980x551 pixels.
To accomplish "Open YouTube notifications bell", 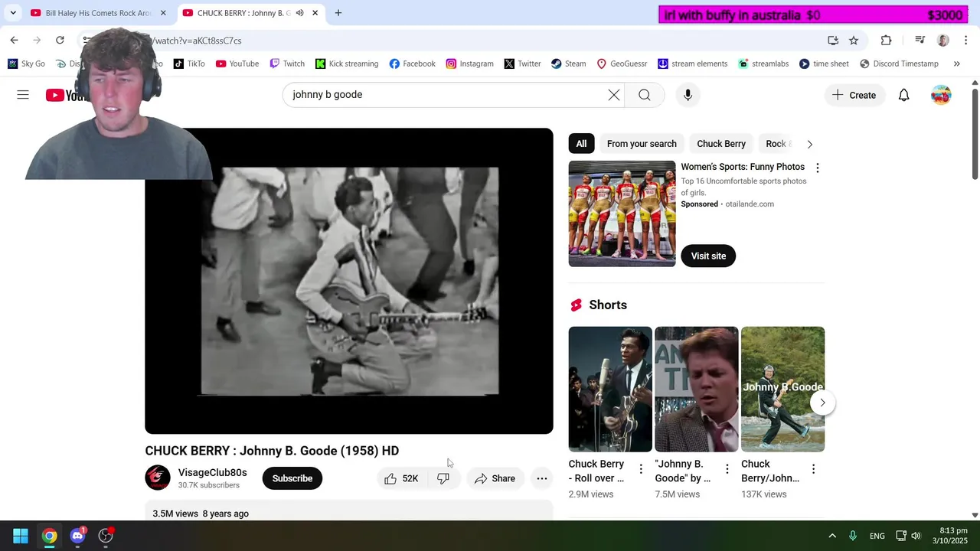I will (x=904, y=95).
